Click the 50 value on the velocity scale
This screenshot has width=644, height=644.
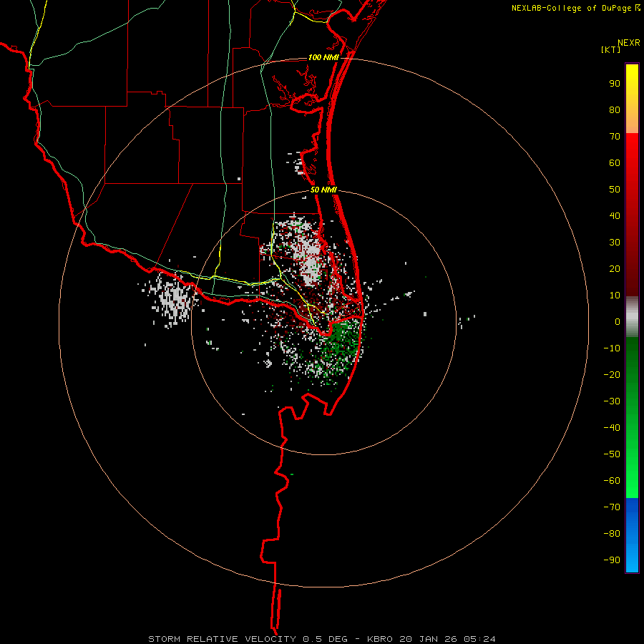coord(615,190)
